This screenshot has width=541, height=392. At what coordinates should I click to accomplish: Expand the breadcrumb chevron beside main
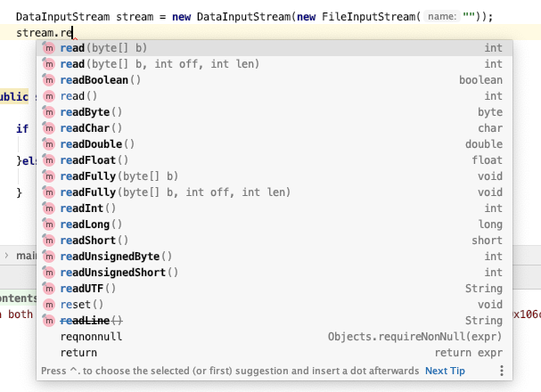coord(7,257)
